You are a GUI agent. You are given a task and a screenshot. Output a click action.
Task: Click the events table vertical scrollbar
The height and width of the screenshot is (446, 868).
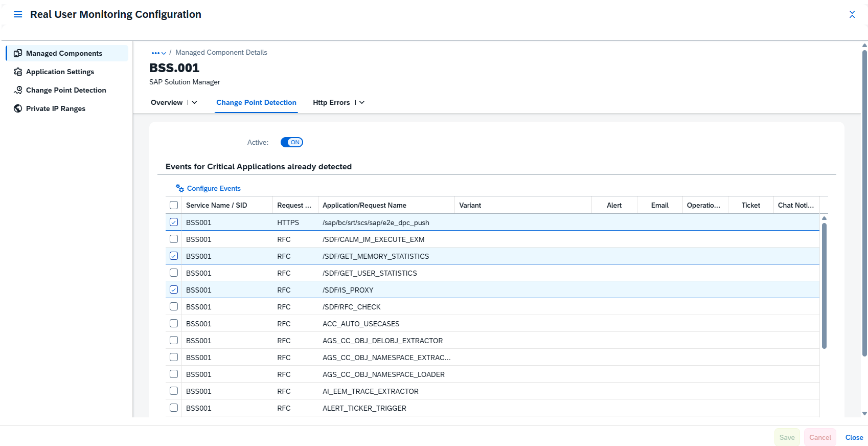point(824,285)
